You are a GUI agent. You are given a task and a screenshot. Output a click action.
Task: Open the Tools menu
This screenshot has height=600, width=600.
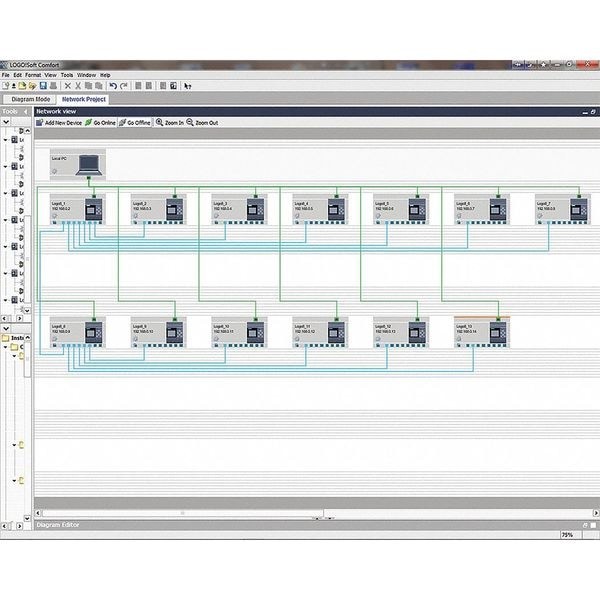pyautogui.click(x=67, y=75)
